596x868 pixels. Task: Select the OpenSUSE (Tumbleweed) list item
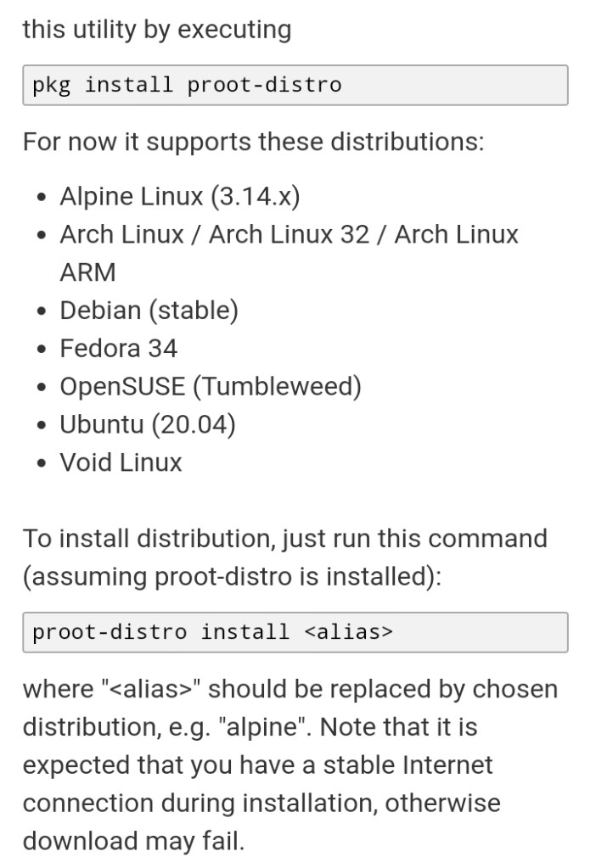tap(210, 387)
